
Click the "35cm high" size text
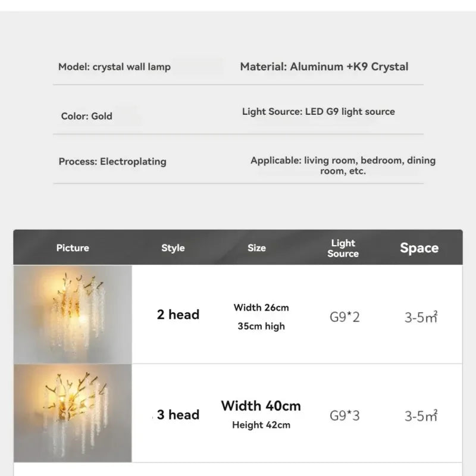(x=261, y=326)
